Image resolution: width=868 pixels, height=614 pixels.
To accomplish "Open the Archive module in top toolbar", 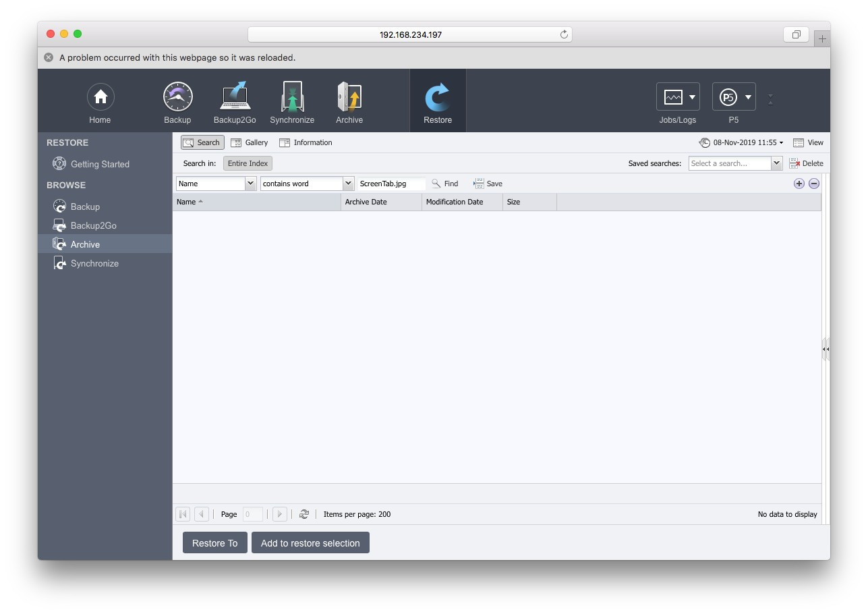I will tap(349, 98).
